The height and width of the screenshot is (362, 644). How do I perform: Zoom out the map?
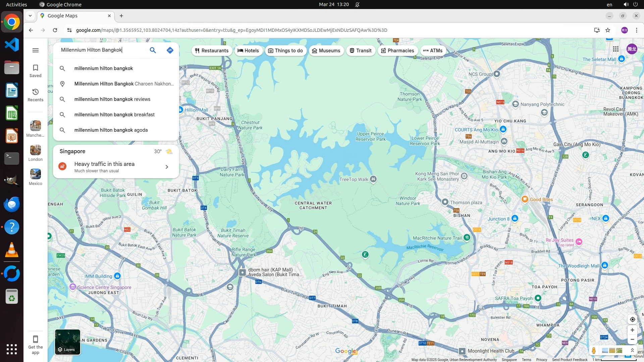tap(632, 340)
